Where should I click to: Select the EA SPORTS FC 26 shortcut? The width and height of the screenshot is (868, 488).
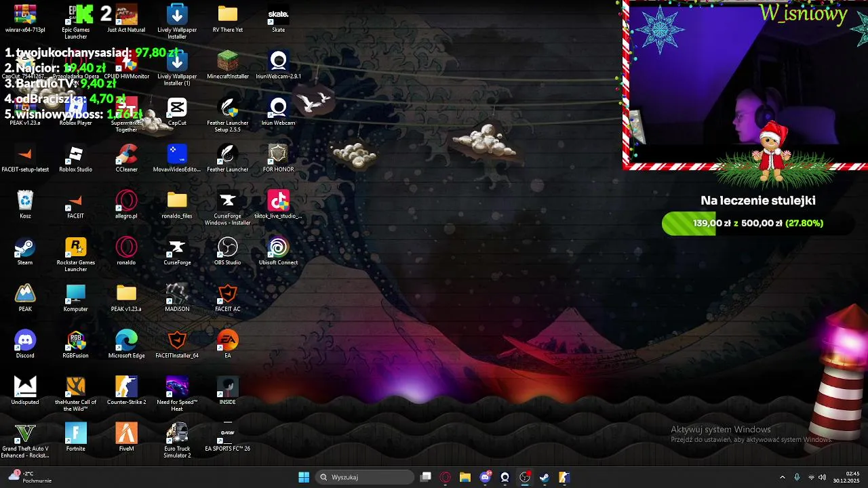(x=228, y=438)
